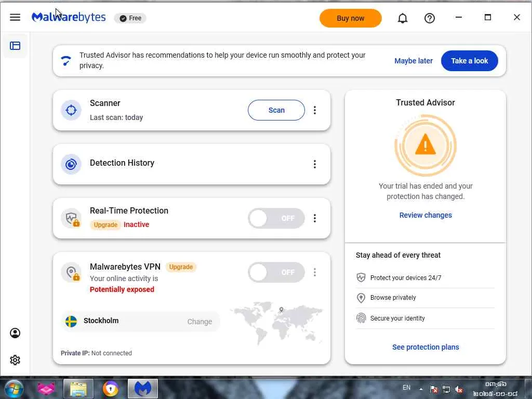Start a scan with Scan button

click(276, 110)
